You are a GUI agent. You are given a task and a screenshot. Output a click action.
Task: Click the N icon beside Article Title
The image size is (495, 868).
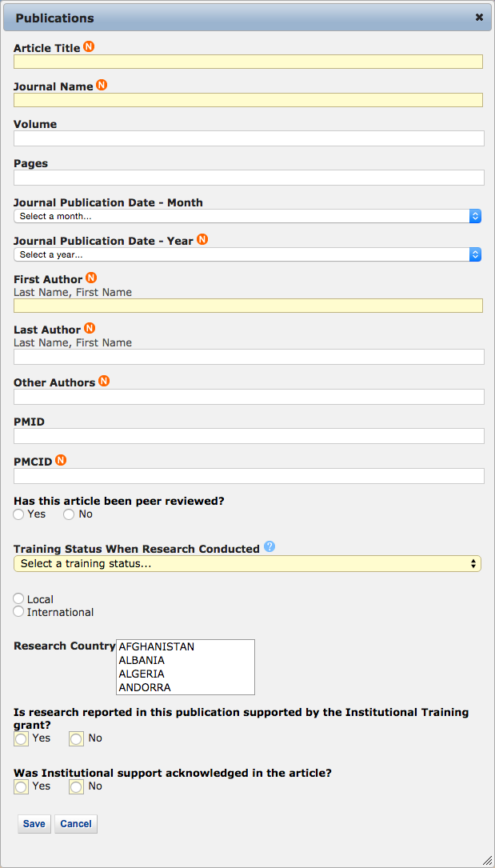(x=89, y=47)
